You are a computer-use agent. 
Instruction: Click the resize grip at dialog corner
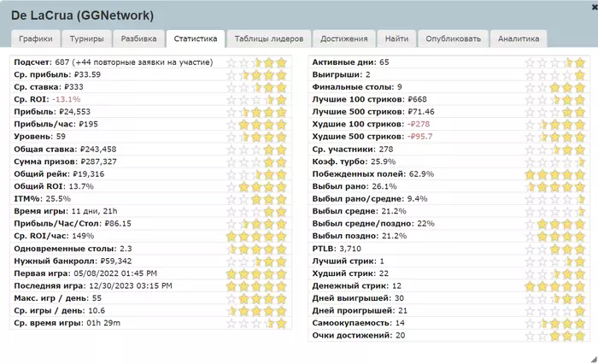(x=595, y=359)
